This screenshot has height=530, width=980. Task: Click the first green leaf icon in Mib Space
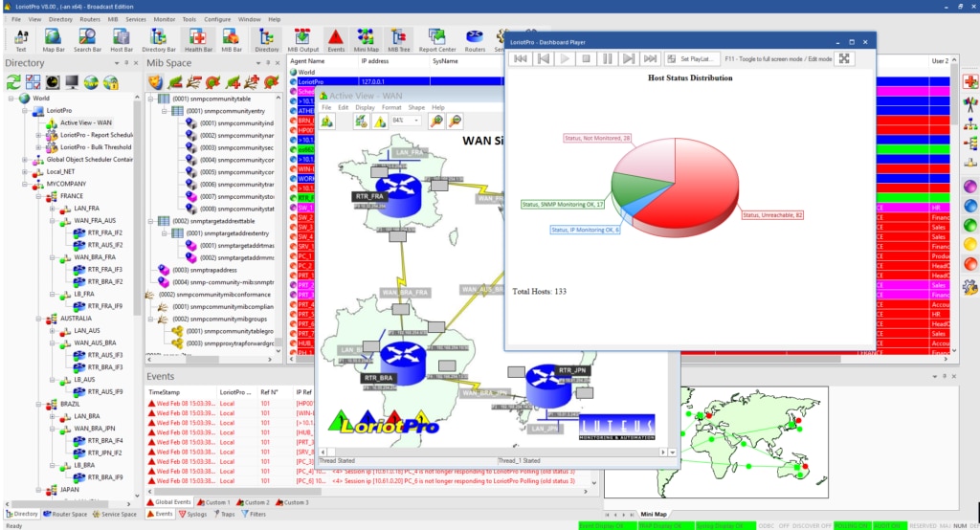click(x=175, y=82)
